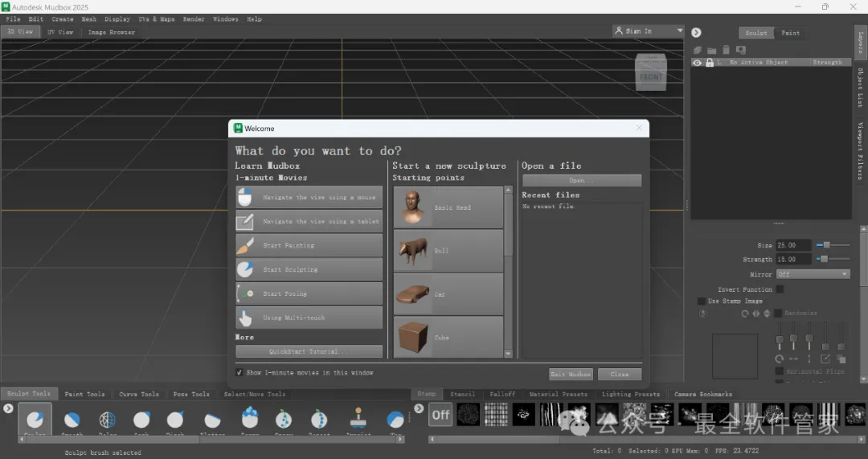Switch to the UV View tab
This screenshot has height=459, width=868.
(x=59, y=32)
